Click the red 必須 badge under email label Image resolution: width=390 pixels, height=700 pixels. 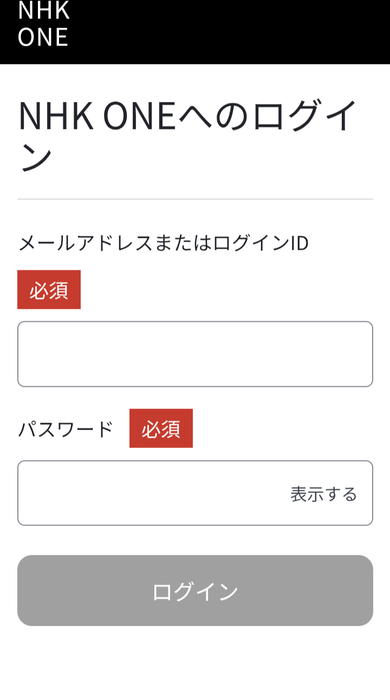[x=49, y=289]
